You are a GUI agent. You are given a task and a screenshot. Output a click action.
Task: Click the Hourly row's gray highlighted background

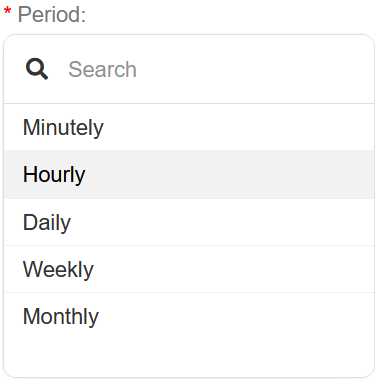point(230,174)
